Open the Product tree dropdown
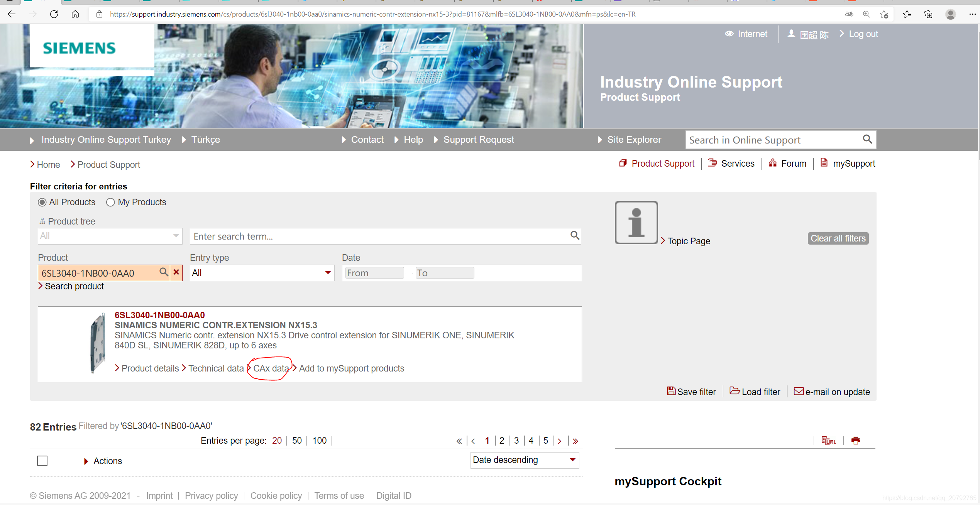This screenshot has height=505, width=980. pos(110,236)
